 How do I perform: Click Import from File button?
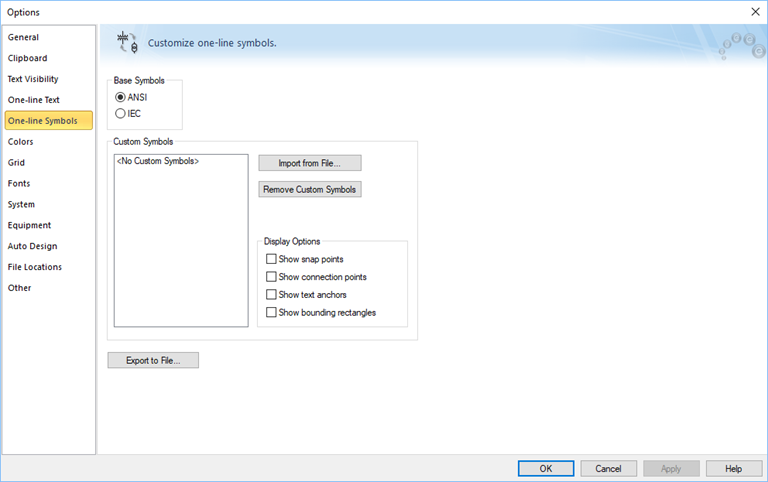[309, 163]
